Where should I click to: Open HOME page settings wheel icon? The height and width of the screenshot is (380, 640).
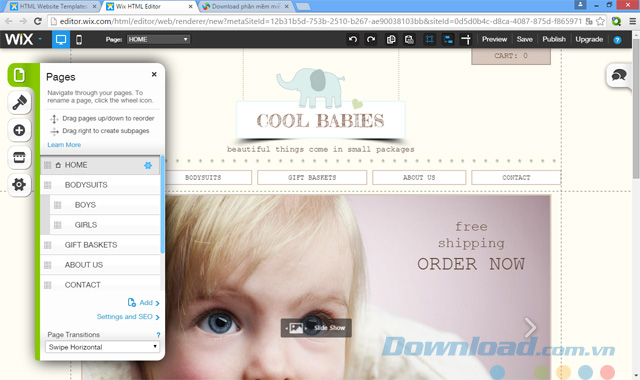click(x=148, y=165)
